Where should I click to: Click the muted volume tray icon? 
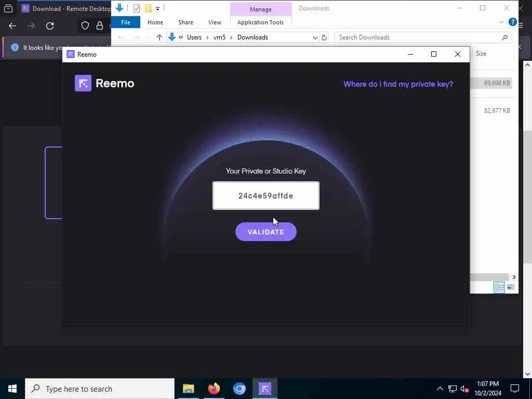[464, 389]
